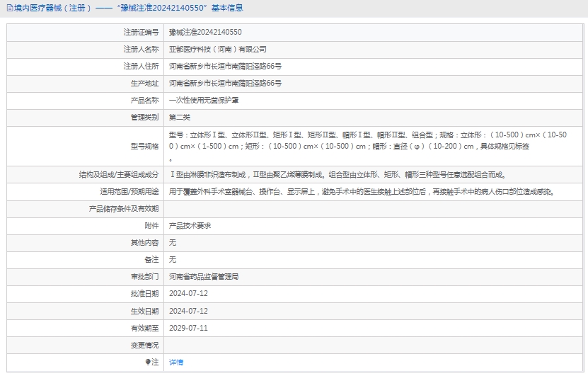Click the 产品技术要求 attachment value
Viewport: 588px width, 376px height.
pyautogui.click(x=190, y=225)
